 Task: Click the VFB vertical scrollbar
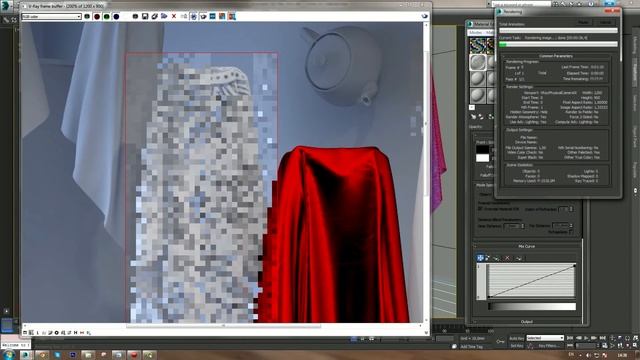(x=426, y=122)
